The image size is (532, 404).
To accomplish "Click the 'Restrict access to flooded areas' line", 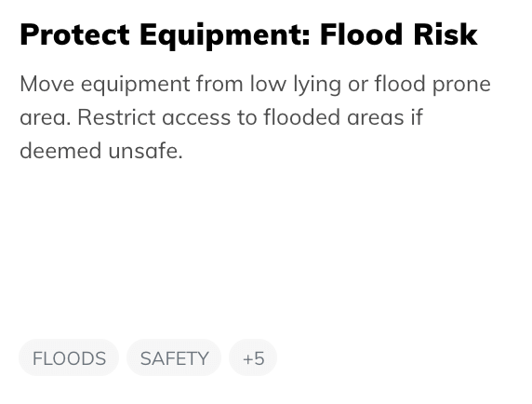I will click(x=221, y=117).
